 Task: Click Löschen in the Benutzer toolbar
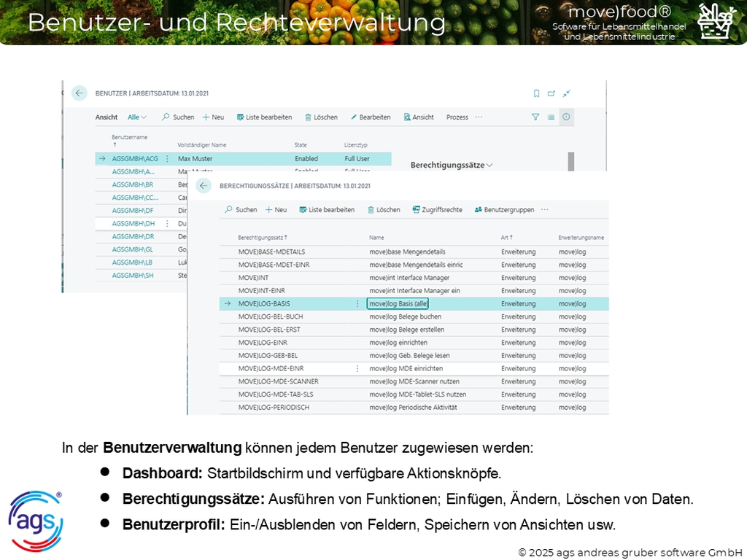tap(321, 117)
